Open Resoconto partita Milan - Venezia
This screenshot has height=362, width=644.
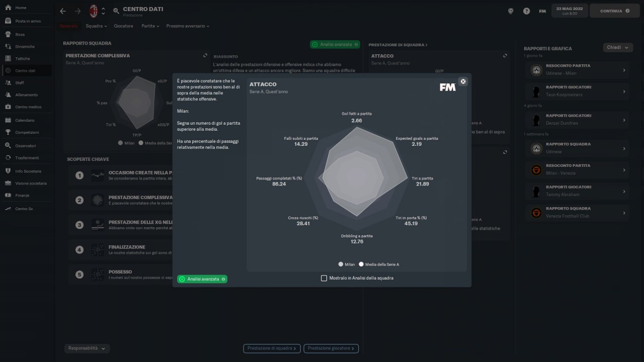pyautogui.click(x=577, y=170)
